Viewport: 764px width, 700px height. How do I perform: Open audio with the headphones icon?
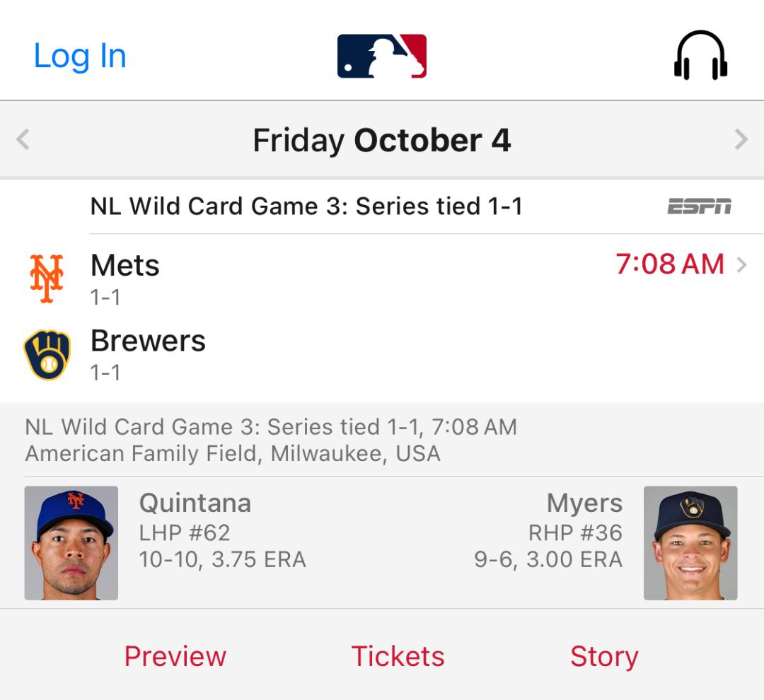tap(700, 55)
